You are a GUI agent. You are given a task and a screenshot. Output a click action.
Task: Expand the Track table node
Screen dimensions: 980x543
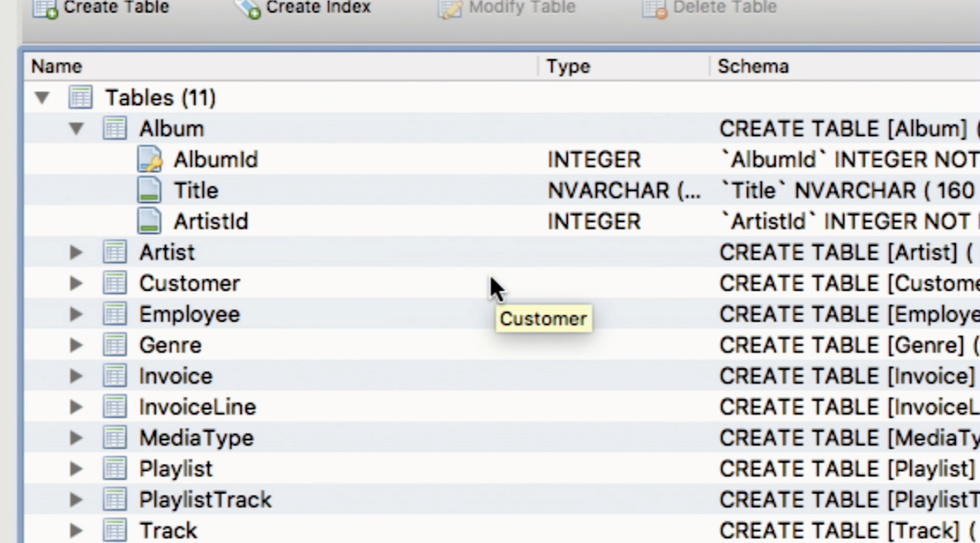(x=76, y=530)
